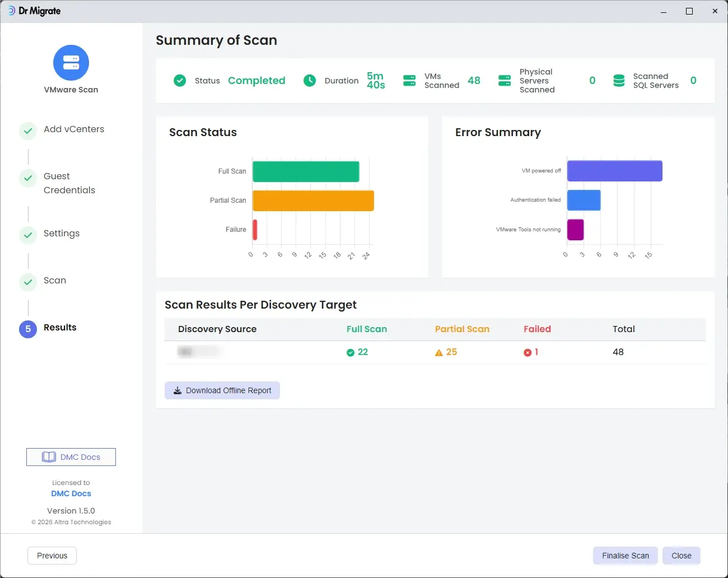This screenshot has width=728, height=578.
Task: Click the Scan Status chart title
Action: [x=203, y=133]
